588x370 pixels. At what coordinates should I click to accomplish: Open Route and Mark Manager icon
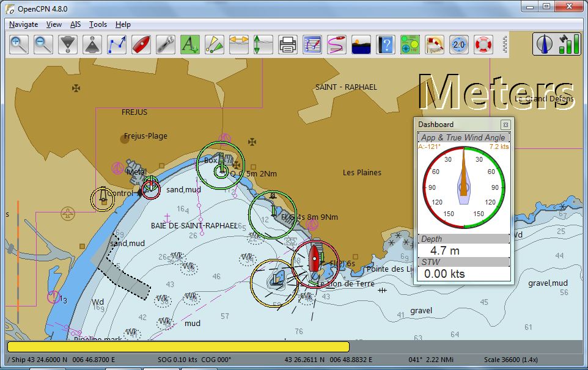coord(312,45)
